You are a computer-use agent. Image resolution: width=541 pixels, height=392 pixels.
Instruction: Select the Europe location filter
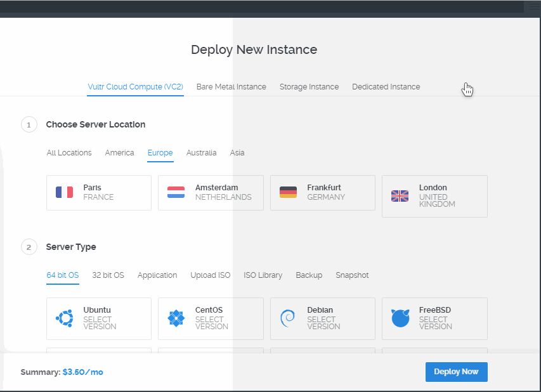tap(160, 152)
